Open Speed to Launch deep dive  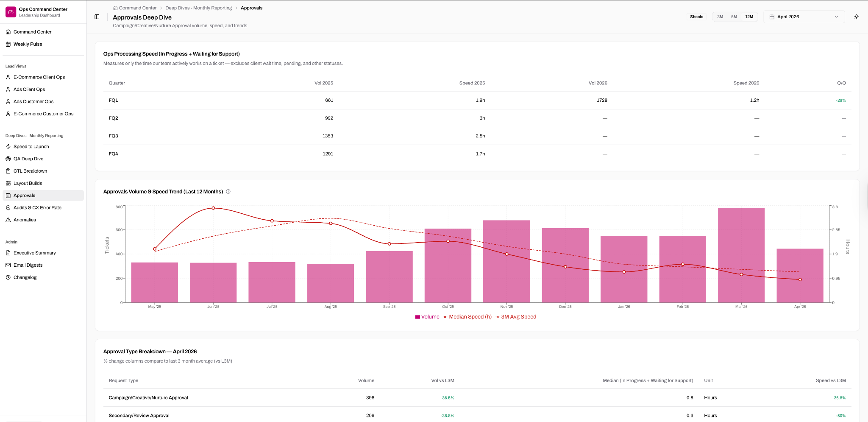[x=43, y=147]
